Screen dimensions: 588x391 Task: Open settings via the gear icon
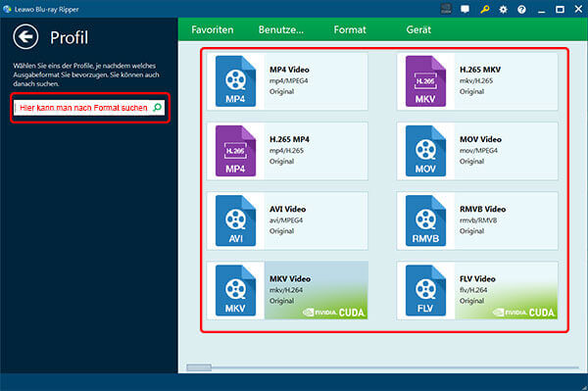coord(504,10)
